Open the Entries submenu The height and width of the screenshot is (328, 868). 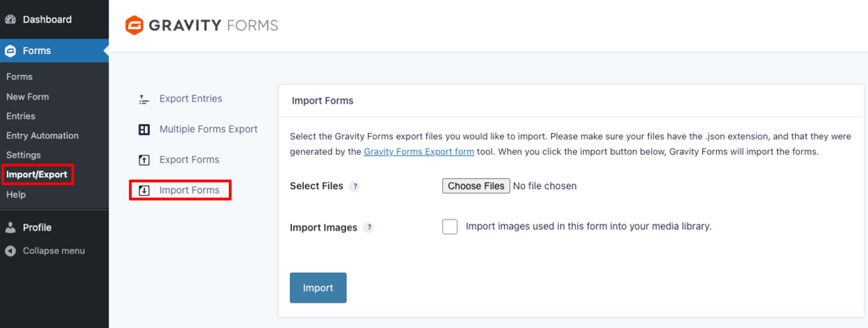tap(20, 116)
